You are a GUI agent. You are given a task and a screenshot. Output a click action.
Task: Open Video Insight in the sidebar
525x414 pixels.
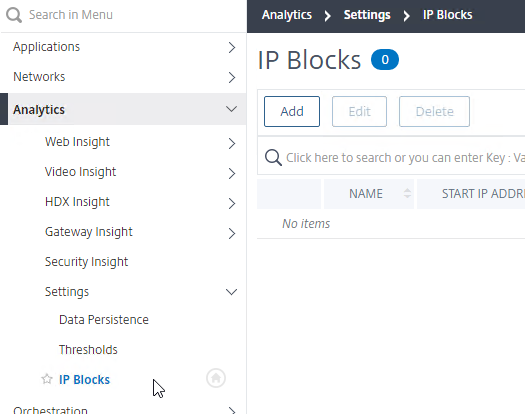(x=80, y=172)
